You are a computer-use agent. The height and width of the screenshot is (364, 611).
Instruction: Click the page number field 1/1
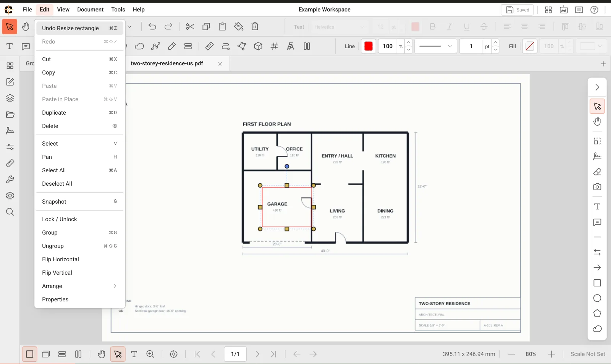235,354
